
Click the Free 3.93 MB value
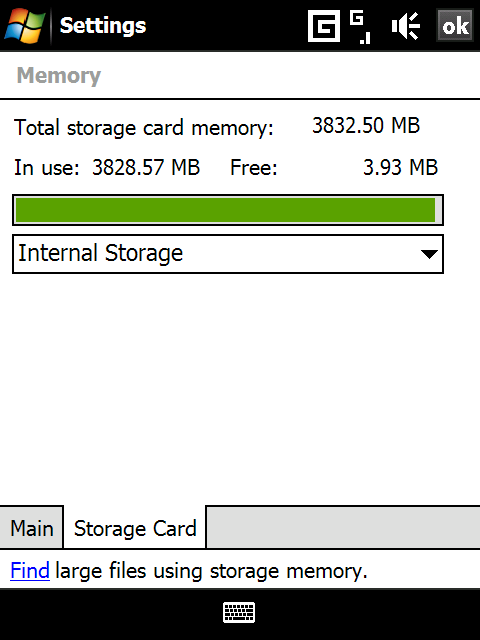[x=400, y=167]
